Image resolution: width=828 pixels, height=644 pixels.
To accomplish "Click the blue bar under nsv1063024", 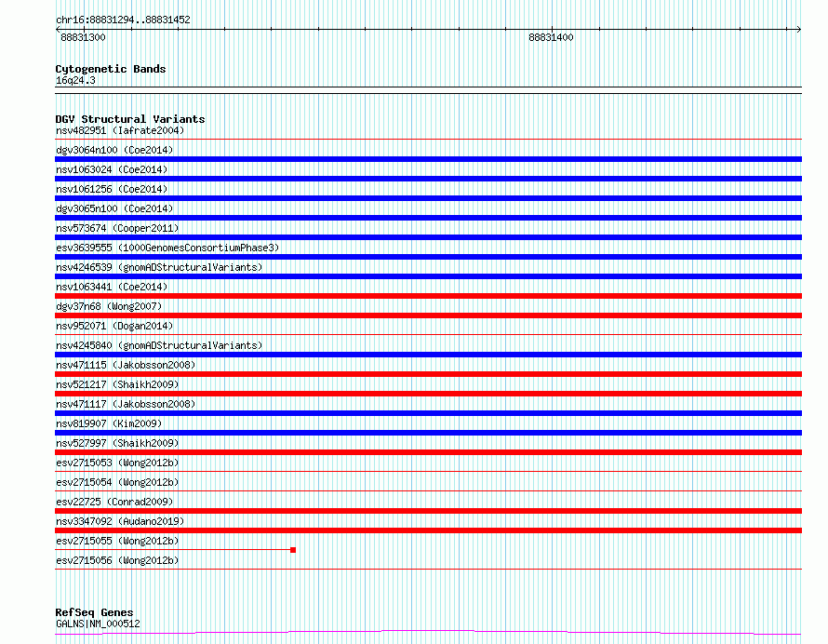I will (x=428, y=179).
